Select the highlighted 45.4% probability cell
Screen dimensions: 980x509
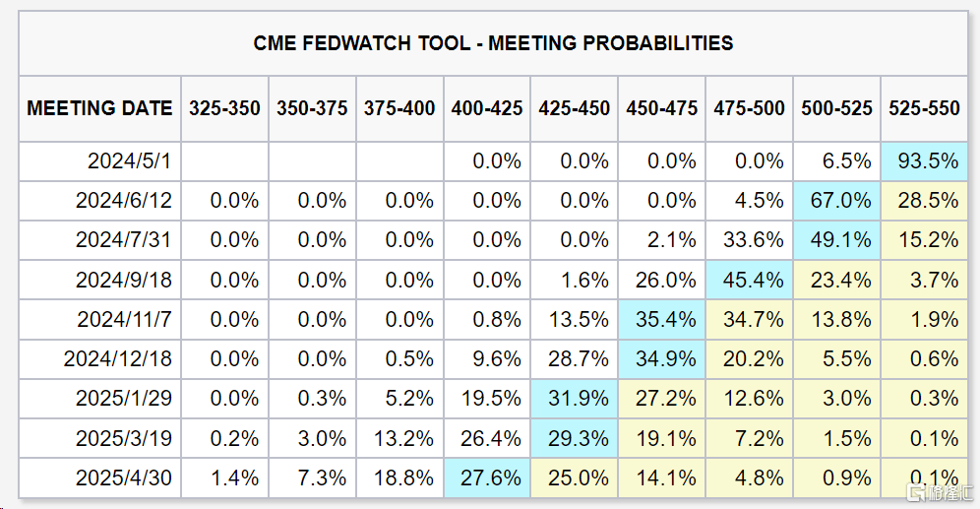point(750,281)
